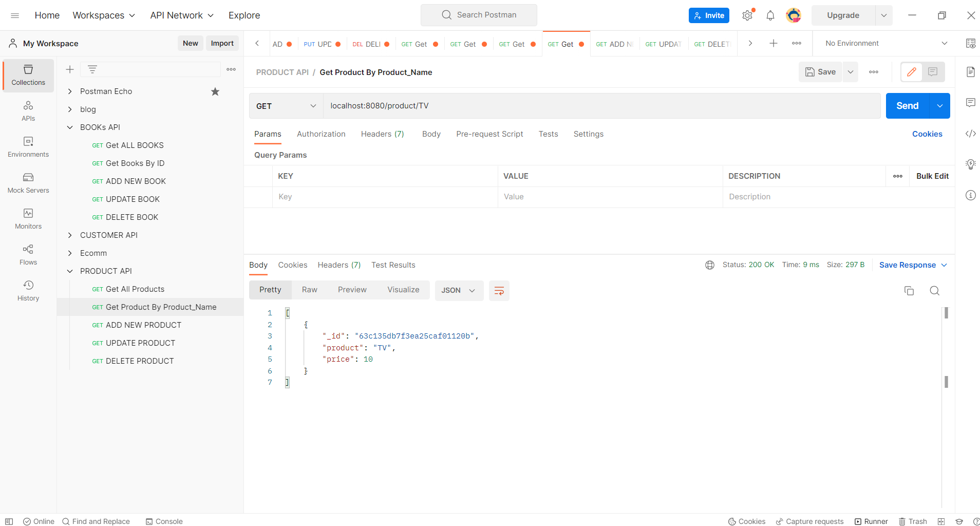
Task: Toggle edit mode with pencil icon
Action: click(x=912, y=72)
